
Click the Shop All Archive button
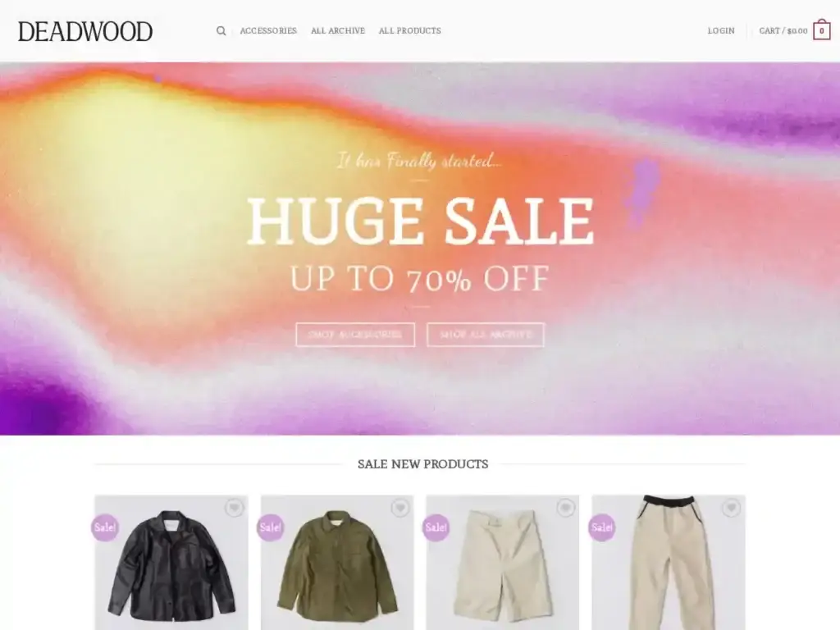486,335
